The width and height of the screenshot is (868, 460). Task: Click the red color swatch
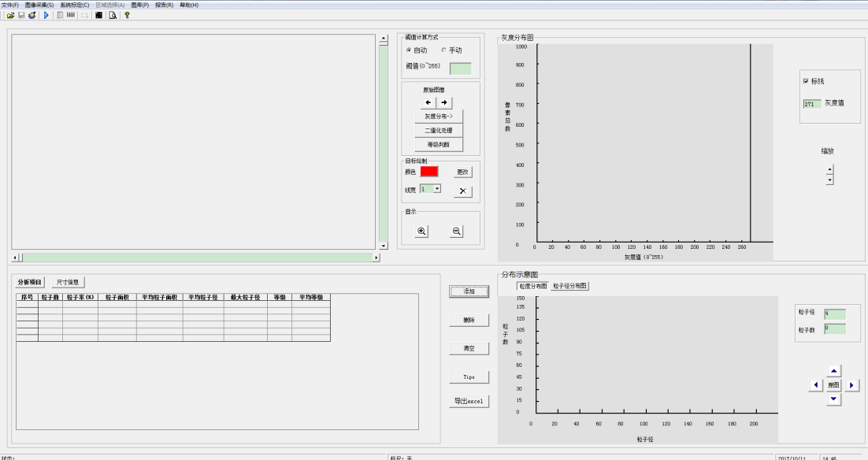(429, 171)
